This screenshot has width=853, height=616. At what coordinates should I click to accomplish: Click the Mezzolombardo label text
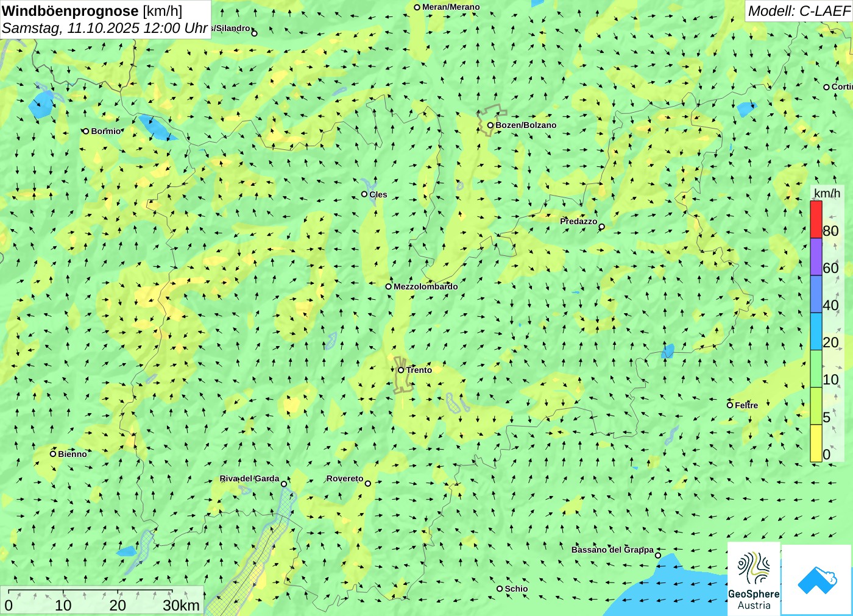(425, 286)
